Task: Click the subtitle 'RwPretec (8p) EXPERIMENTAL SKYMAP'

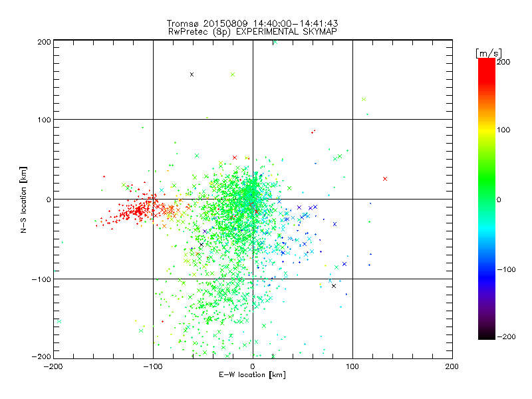Action: point(253,32)
